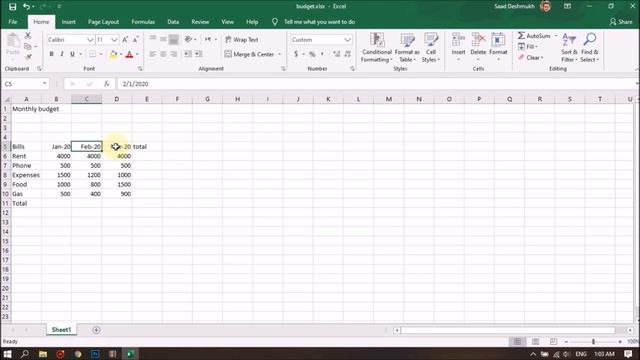
Task: Switch to the Formulas tab
Action: coord(143,22)
